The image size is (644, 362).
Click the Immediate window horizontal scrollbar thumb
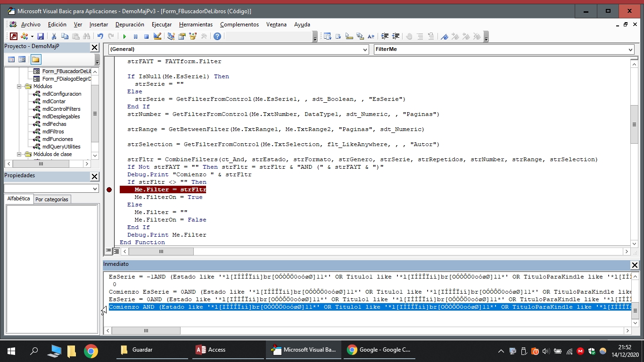click(146, 331)
